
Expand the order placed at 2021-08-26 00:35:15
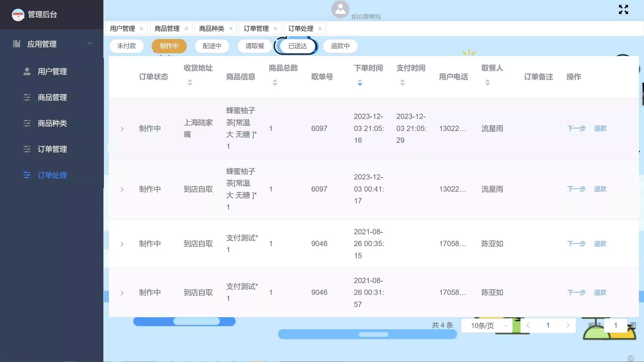(122, 244)
